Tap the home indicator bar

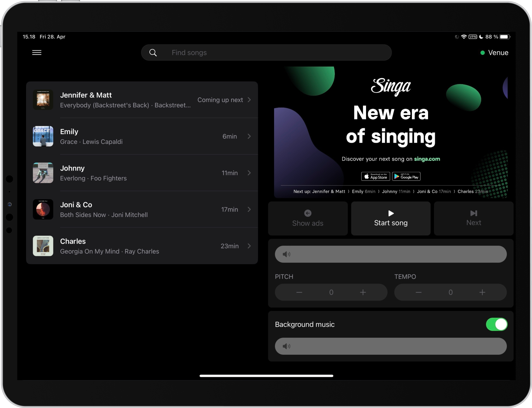(266, 376)
